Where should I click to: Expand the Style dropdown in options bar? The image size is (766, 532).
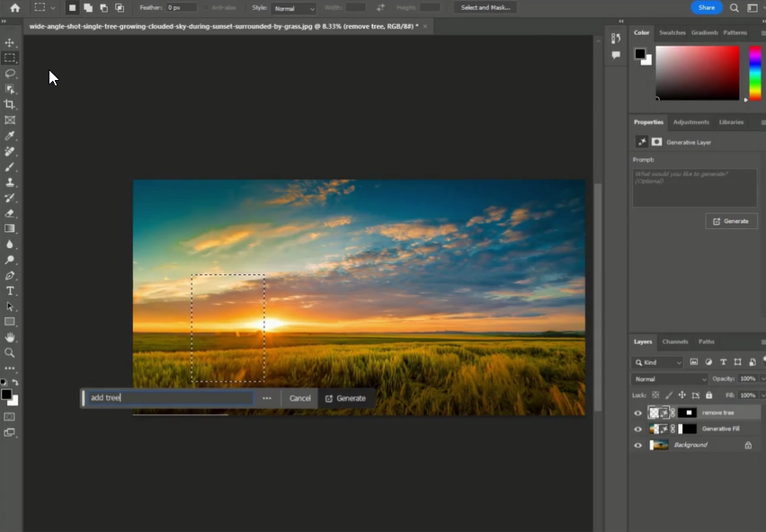click(294, 8)
